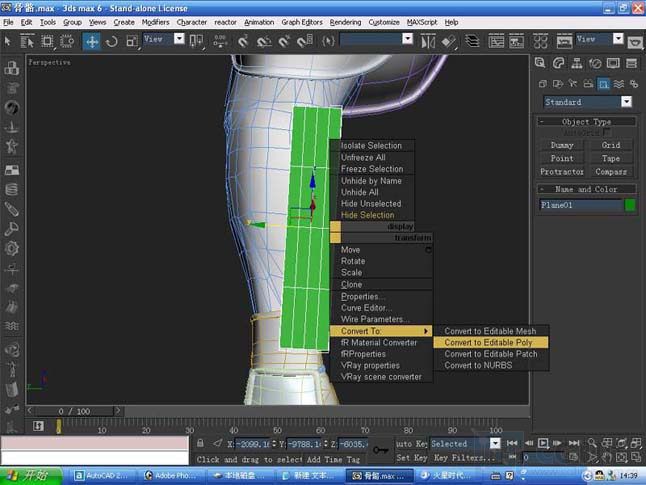Viewport: 646px width, 485px height.
Task: Toggle the Percent Snap tool
Action: (284, 41)
